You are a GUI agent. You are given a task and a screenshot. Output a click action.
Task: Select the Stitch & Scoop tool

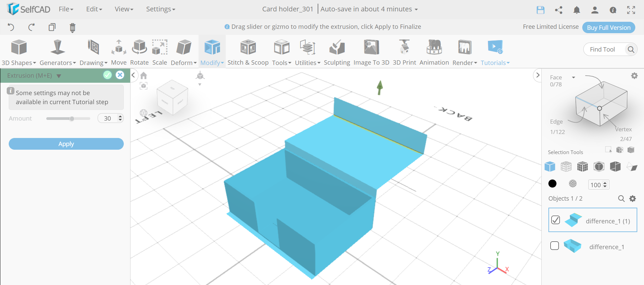pos(248,53)
